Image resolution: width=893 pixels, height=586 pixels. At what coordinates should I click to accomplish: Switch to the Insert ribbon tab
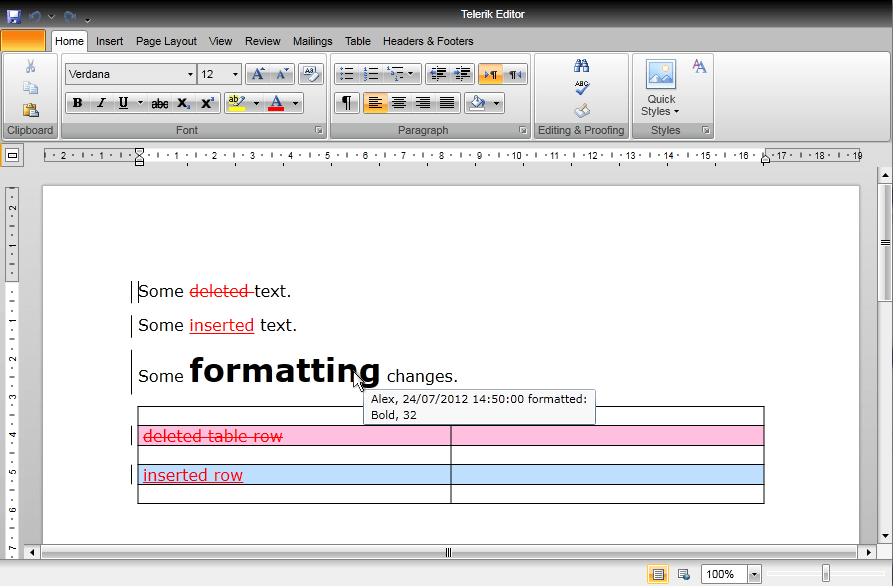[x=109, y=41]
